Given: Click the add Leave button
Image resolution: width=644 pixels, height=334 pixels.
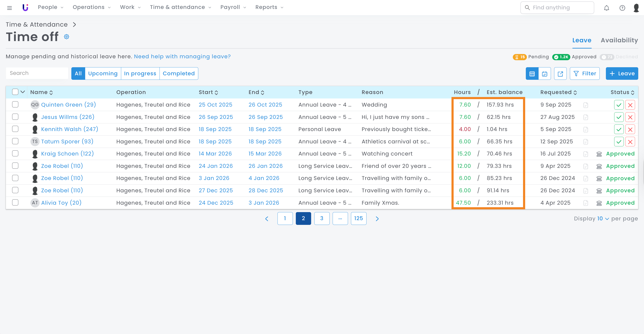Looking at the screenshot, I should pos(622,73).
